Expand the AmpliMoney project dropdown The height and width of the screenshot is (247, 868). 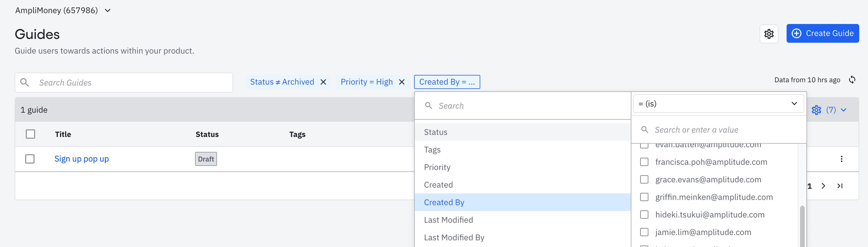[107, 11]
